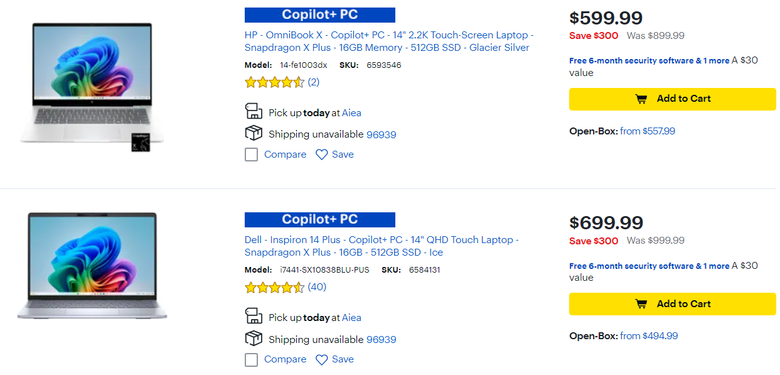Image resolution: width=780 pixels, height=375 pixels.
Task: Click the heart Save icon for HP OmniBook
Action: tap(322, 155)
